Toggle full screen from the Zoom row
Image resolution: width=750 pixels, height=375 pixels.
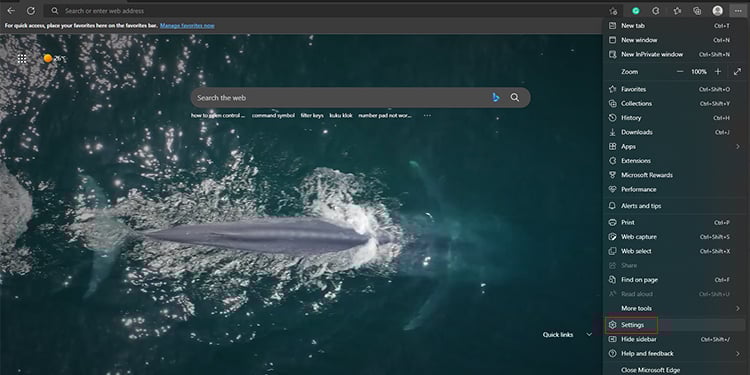coord(737,72)
